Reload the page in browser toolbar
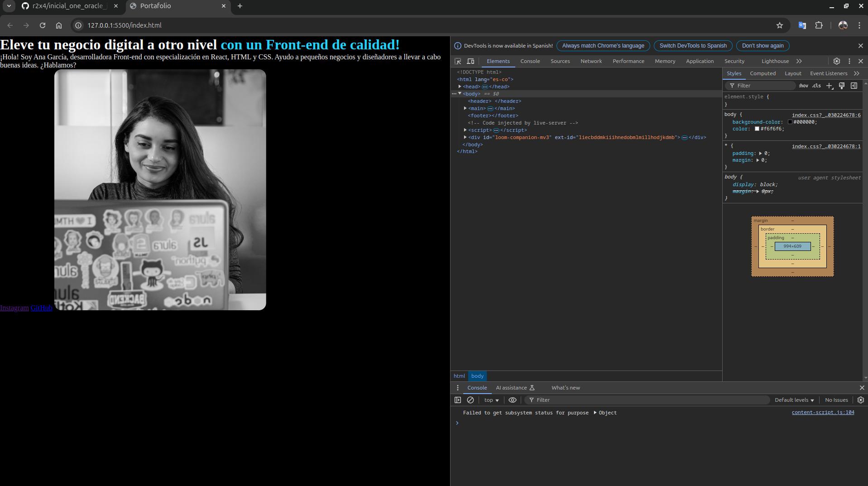The height and width of the screenshot is (486, 868). 43,25
